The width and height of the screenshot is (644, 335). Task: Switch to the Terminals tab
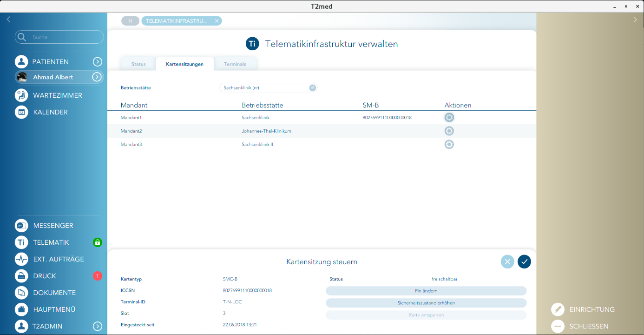(235, 64)
